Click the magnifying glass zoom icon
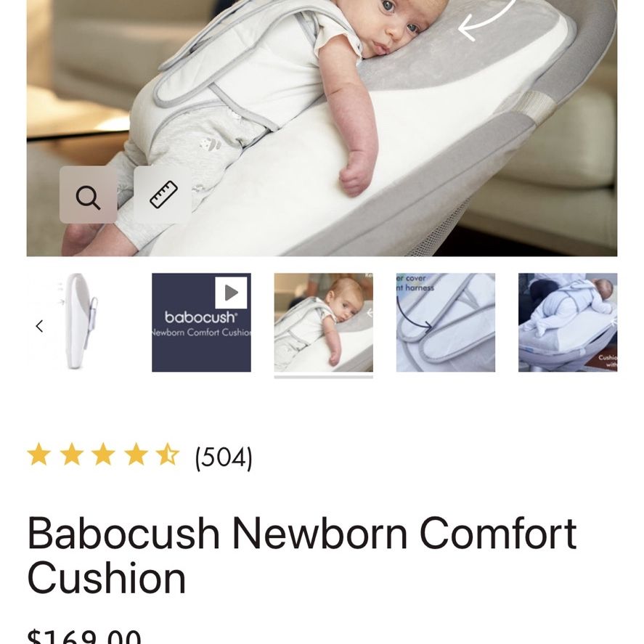644x644 pixels. [x=88, y=195]
